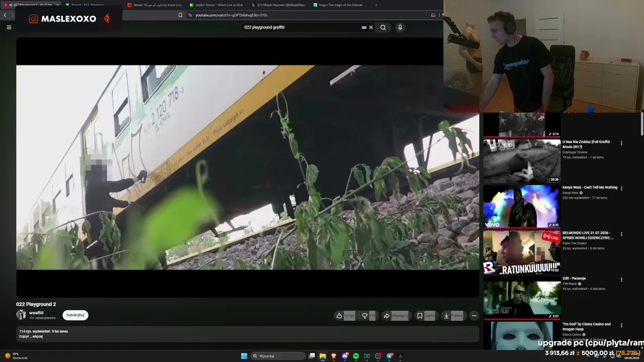Focus the YouTube search field

[302, 28]
